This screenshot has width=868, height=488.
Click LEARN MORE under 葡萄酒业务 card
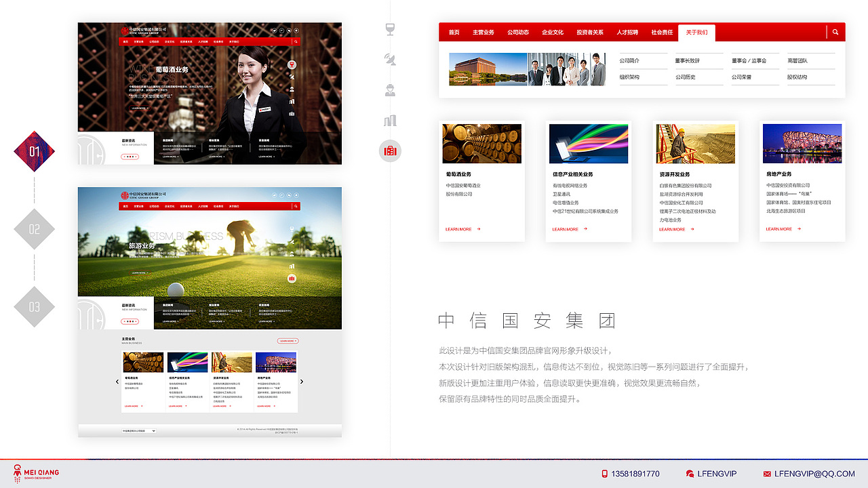pos(458,229)
